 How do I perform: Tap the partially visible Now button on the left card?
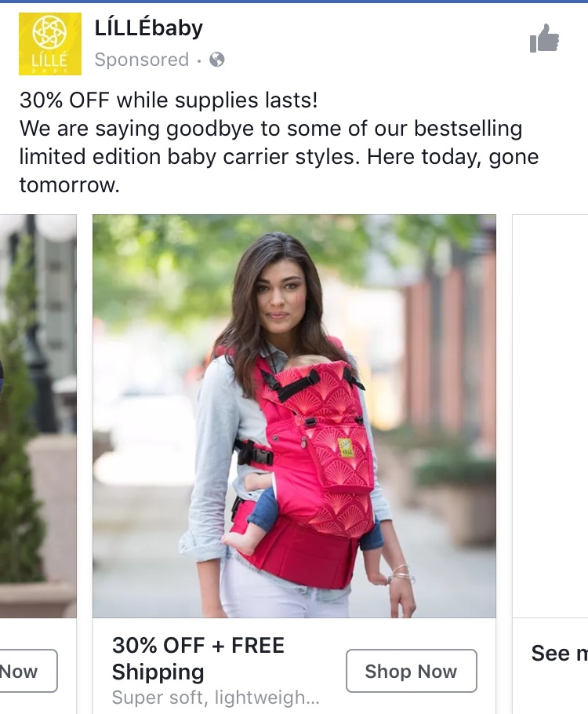point(28,671)
